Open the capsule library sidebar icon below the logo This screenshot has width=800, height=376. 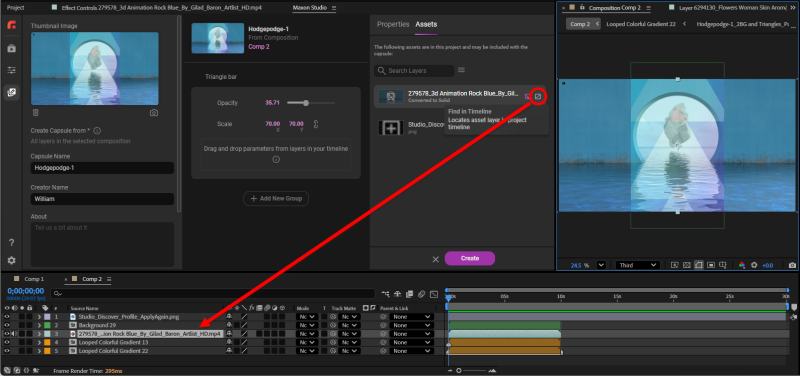click(x=11, y=48)
